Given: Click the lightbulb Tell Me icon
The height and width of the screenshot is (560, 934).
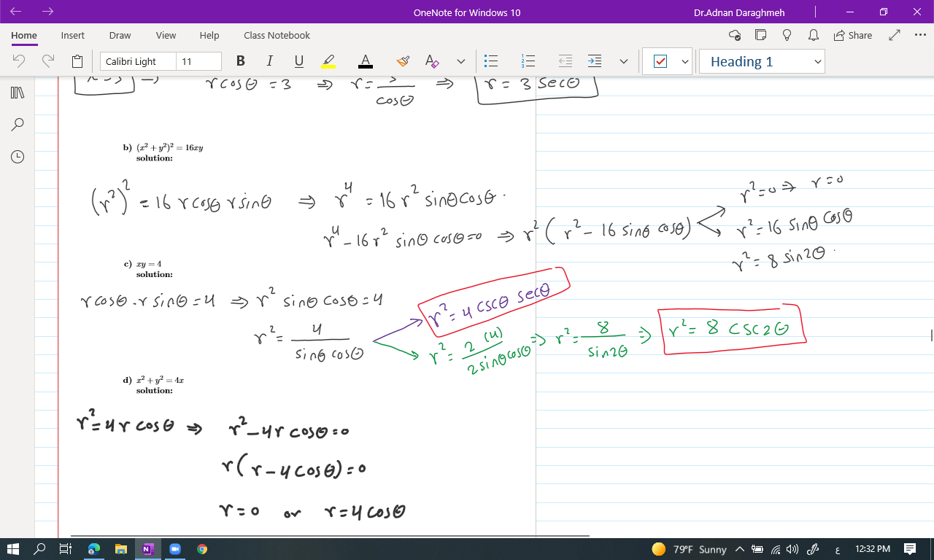Looking at the screenshot, I should point(787,35).
